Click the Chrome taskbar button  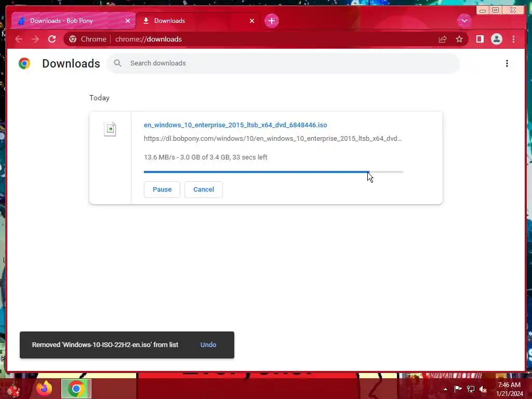pyautogui.click(x=76, y=389)
